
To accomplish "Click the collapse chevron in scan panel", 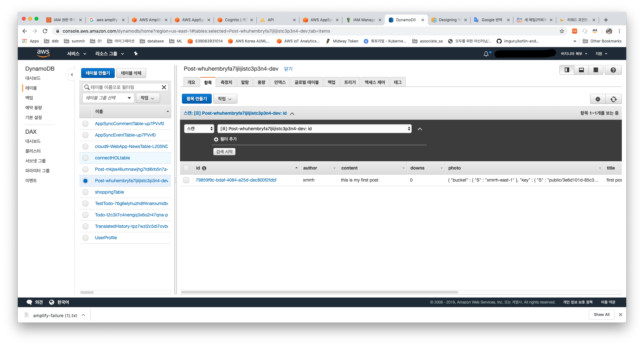I will pos(419,129).
